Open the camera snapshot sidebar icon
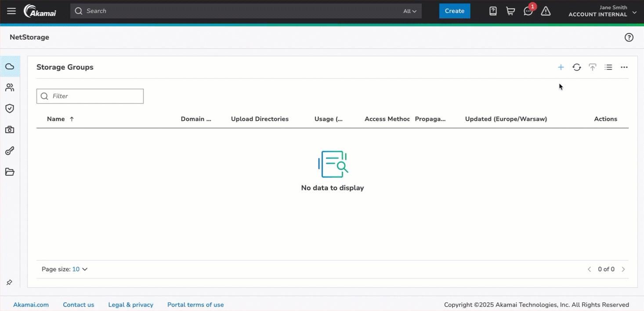The width and height of the screenshot is (644, 311). pyautogui.click(x=10, y=130)
